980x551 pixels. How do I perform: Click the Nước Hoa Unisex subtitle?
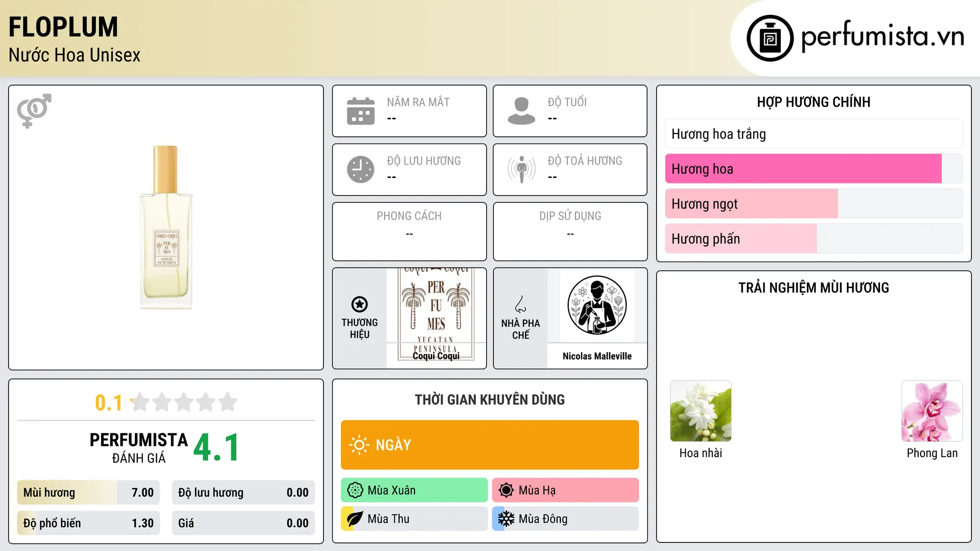tap(75, 55)
